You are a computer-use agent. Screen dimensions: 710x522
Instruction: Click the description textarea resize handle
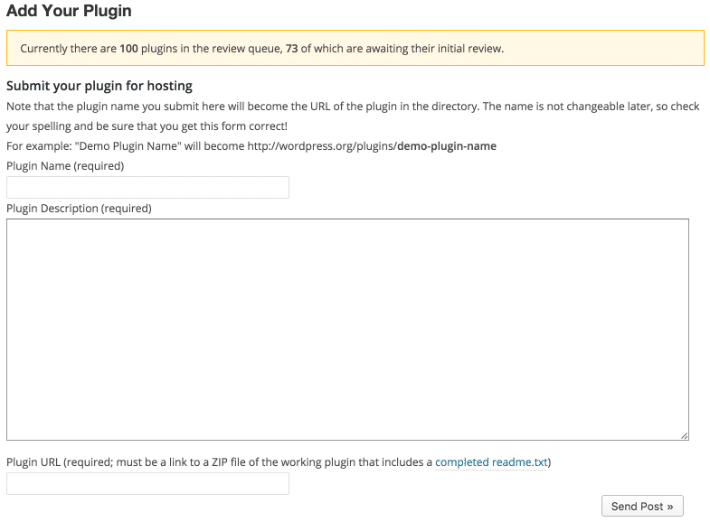coord(684,435)
